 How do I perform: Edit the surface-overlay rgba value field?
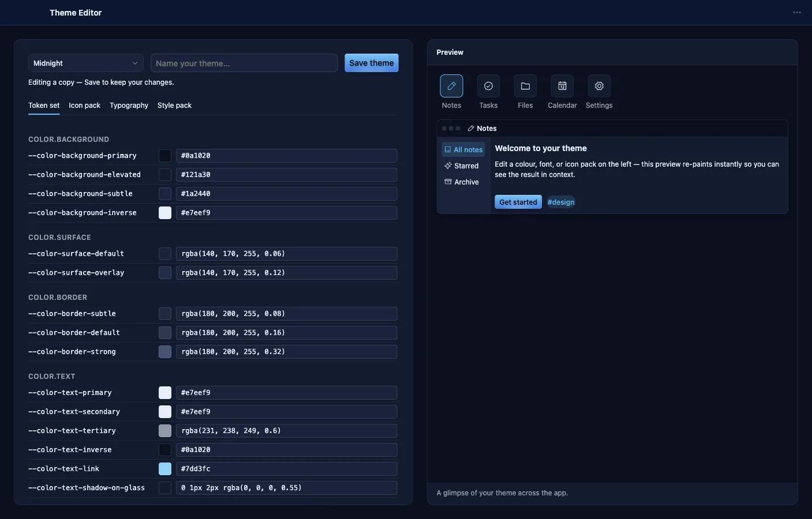(x=286, y=273)
